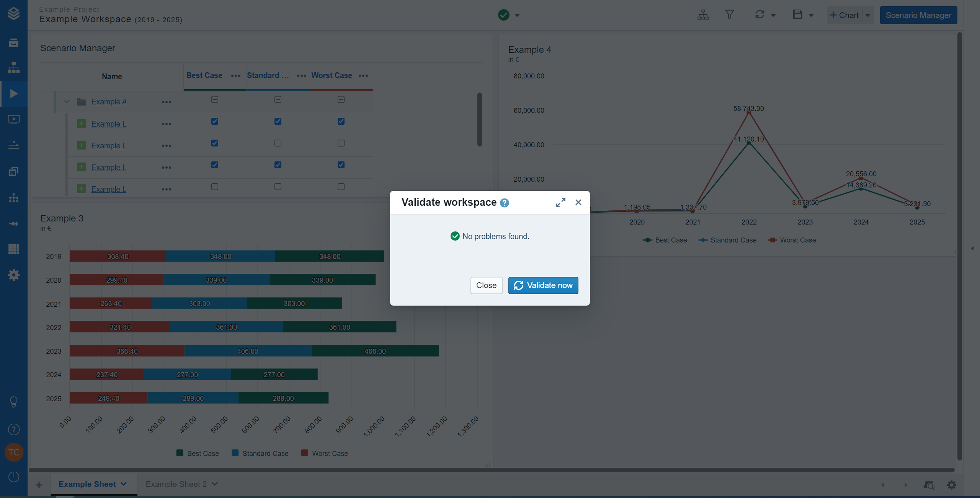
Task: Open the dropdown arrow next to +Chart
Action: (x=868, y=15)
